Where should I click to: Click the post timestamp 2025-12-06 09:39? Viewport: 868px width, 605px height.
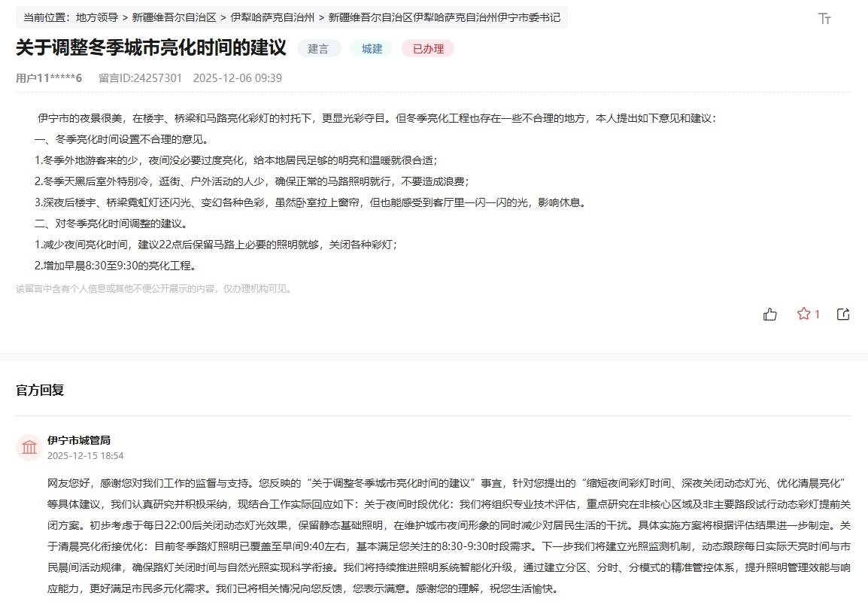tap(237, 78)
